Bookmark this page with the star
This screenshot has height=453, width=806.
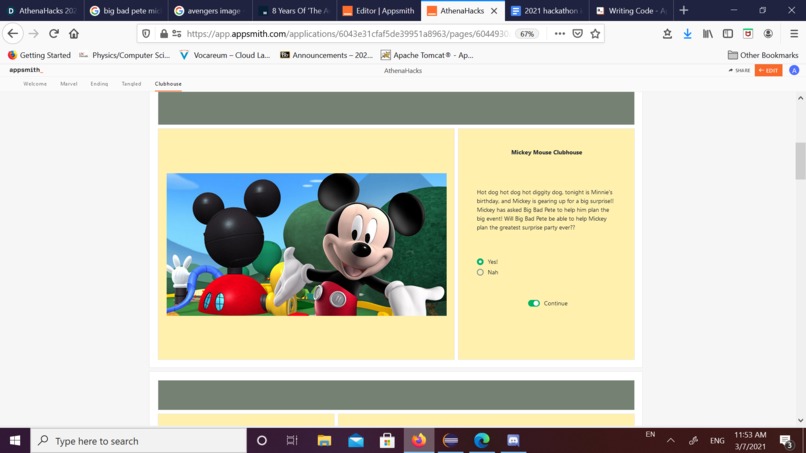(595, 34)
